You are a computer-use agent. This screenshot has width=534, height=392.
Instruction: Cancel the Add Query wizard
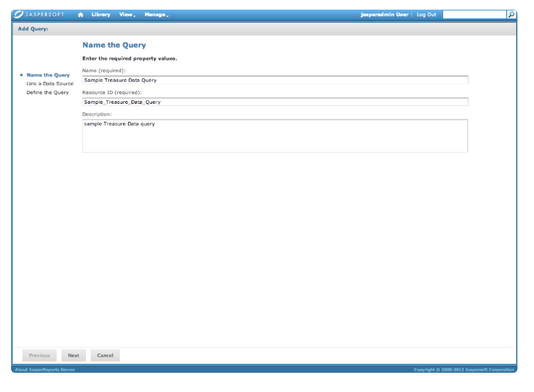pyautogui.click(x=105, y=356)
